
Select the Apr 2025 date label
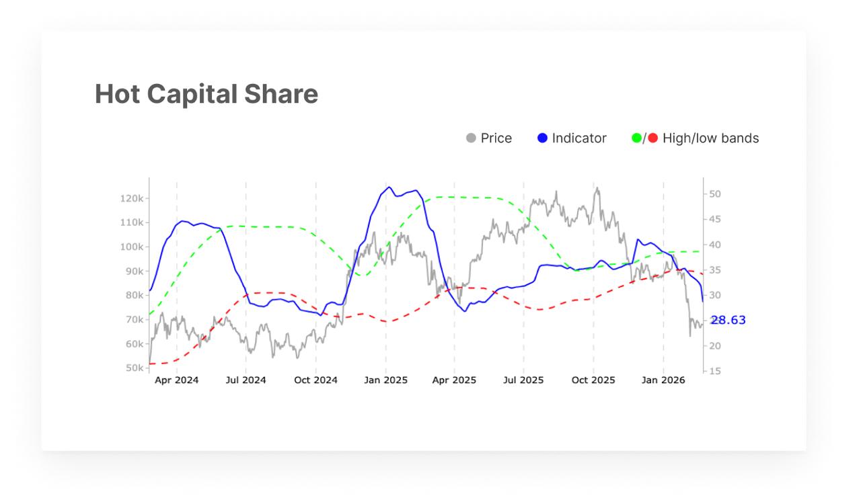pos(454,380)
